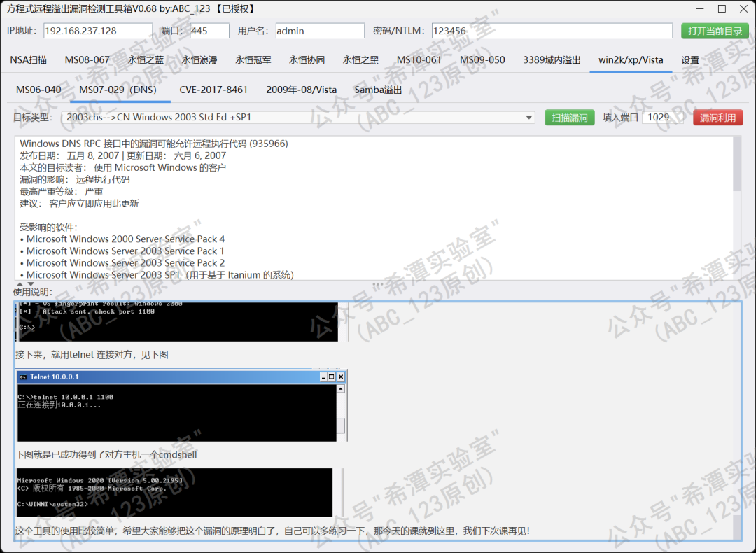The image size is (756, 553).
Task: Click the 密码/NTLM input field
Action: [552, 31]
